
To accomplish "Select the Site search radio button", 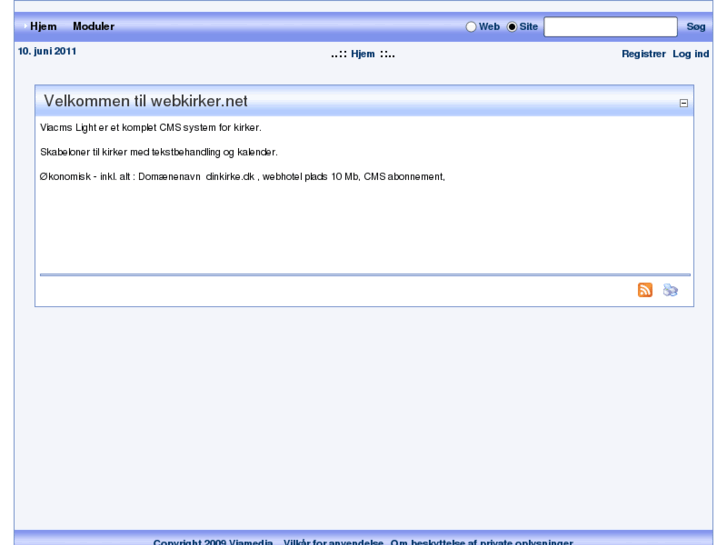I will point(511,27).
